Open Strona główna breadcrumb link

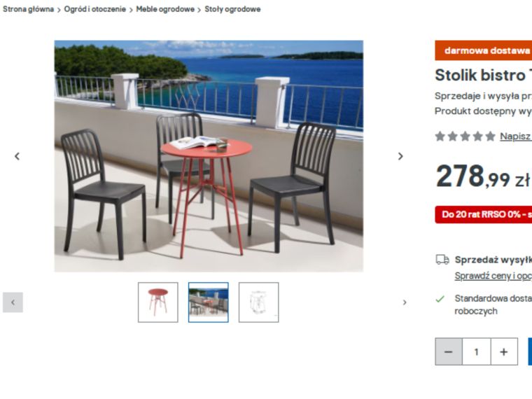click(x=29, y=9)
